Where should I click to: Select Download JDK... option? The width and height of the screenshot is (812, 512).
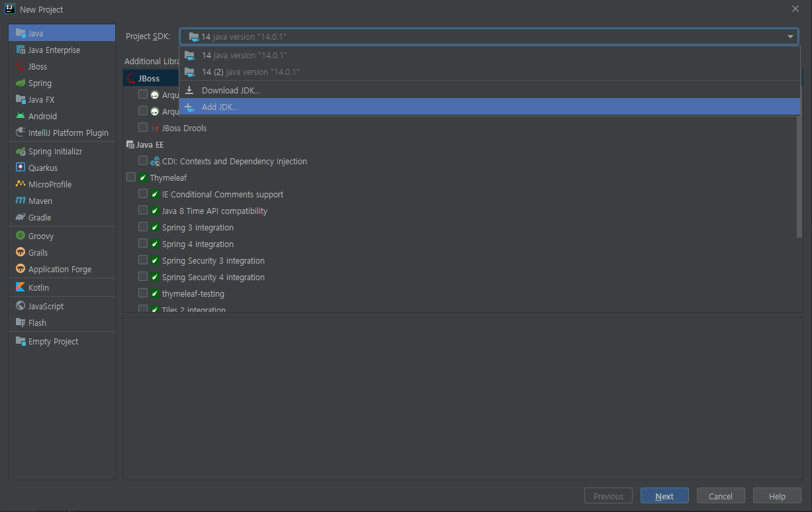coord(490,90)
